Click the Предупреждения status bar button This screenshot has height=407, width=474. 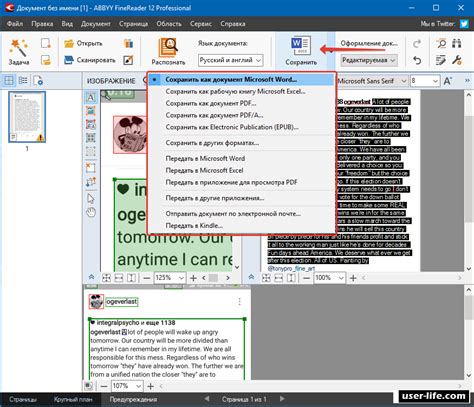click(133, 399)
